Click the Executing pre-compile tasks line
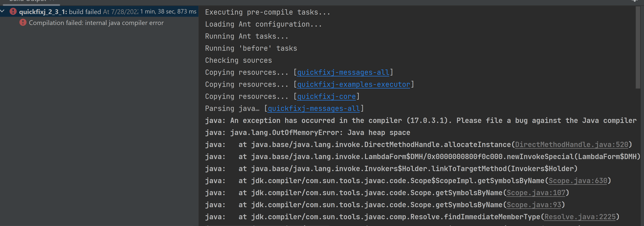The height and width of the screenshot is (226, 644). coord(268,12)
